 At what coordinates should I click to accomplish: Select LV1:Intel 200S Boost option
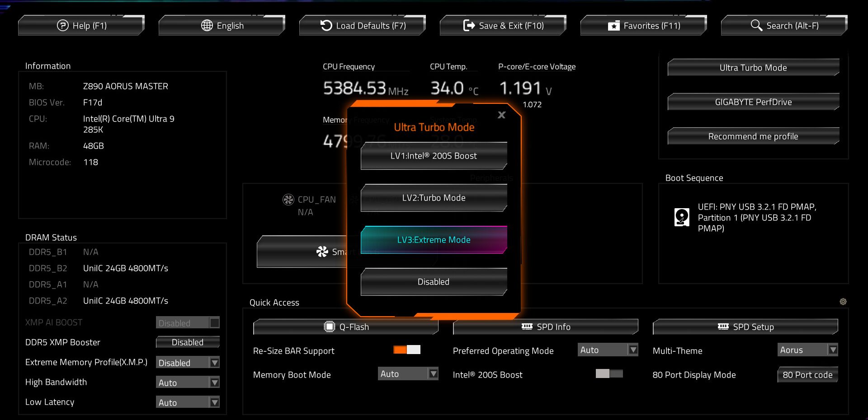tap(434, 156)
